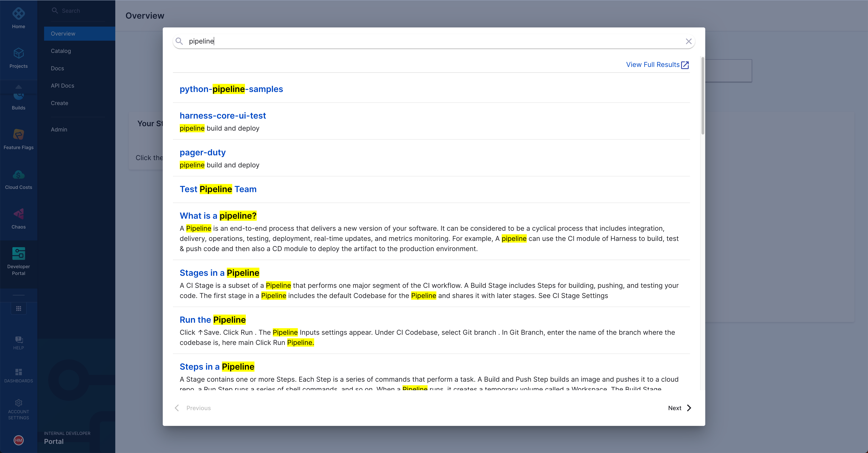Open the Projects module icon
The image size is (868, 453).
click(18, 53)
